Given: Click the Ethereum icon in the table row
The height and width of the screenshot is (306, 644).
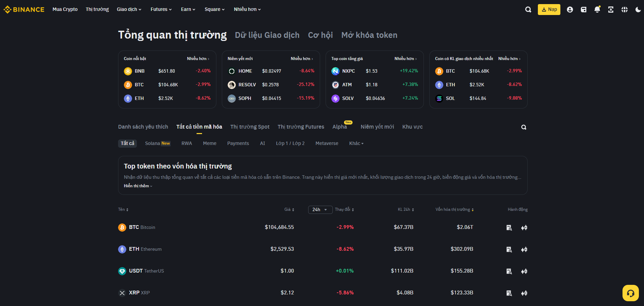Looking at the screenshot, I should (122, 249).
